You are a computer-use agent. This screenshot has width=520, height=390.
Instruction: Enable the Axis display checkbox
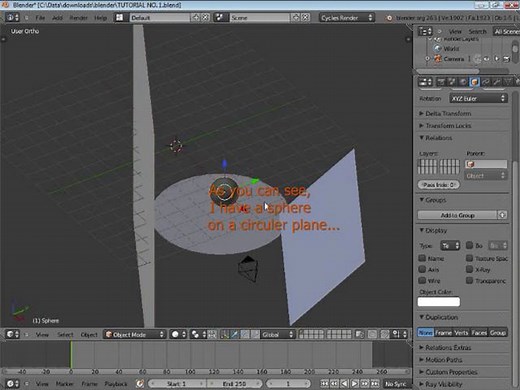tap(422, 269)
